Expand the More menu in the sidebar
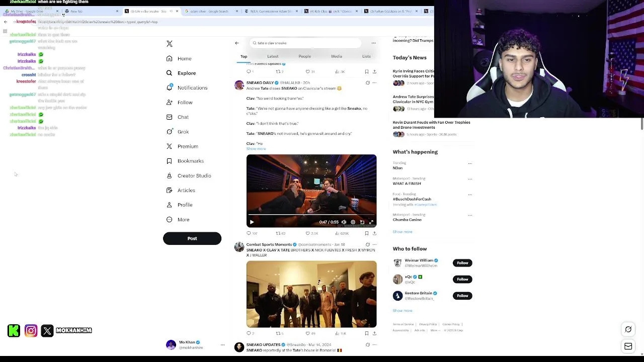 coord(178,220)
